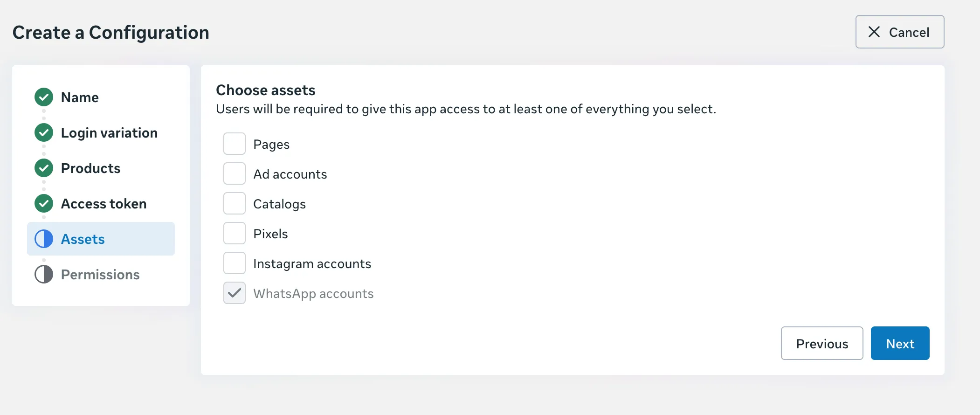The height and width of the screenshot is (415, 980).
Task: Click the green checkmark beside Name
Action: pyautogui.click(x=44, y=97)
